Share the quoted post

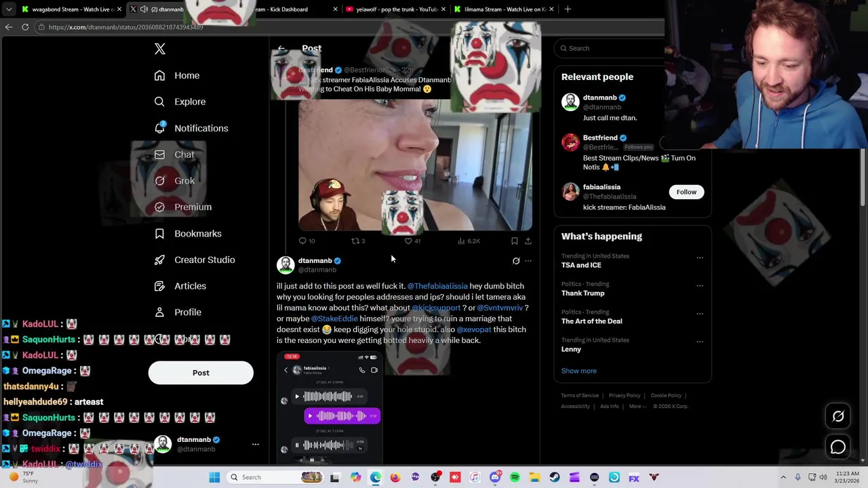(x=528, y=241)
